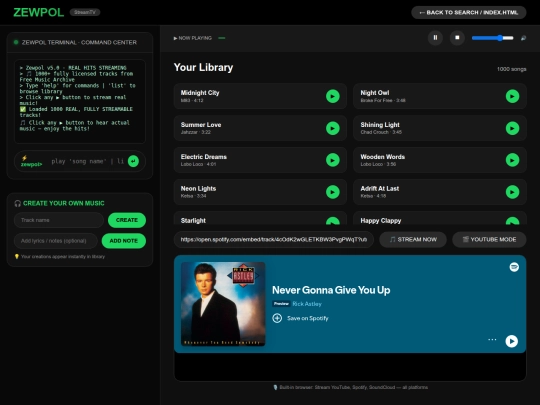
Task: Select the Electric Dreams song title
Action: 204,157
